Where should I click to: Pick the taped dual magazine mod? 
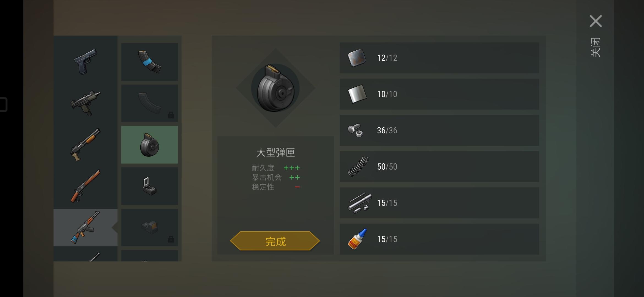(x=149, y=62)
